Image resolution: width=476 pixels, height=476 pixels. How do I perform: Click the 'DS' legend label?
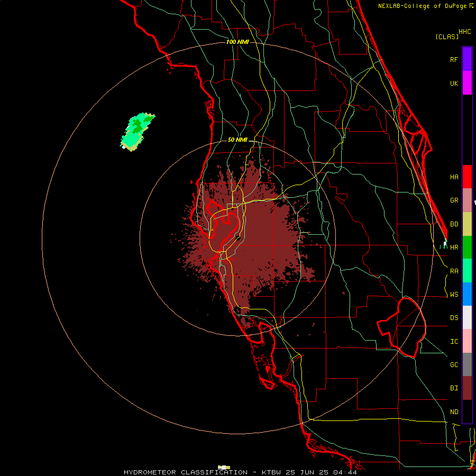pyautogui.click(x=454, y=318)
